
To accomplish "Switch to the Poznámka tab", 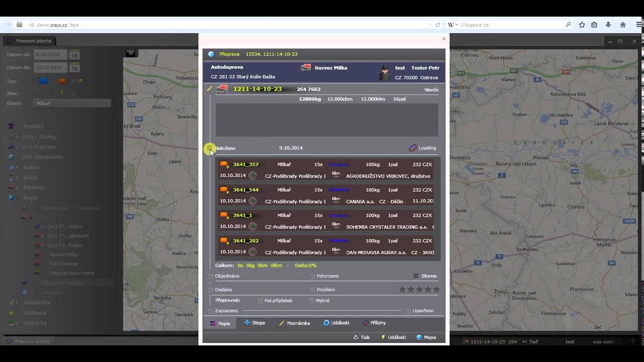I will pyautogui.click(x=294, y=323).
